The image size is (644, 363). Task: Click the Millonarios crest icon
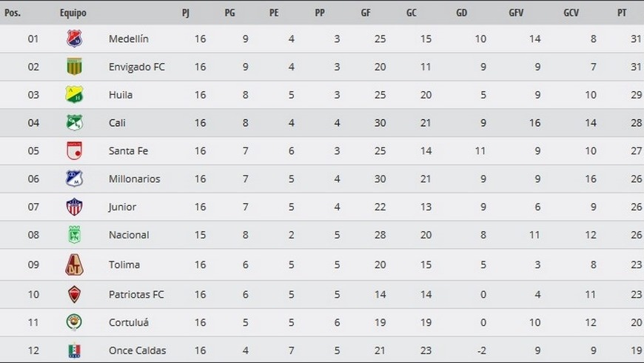74,179
